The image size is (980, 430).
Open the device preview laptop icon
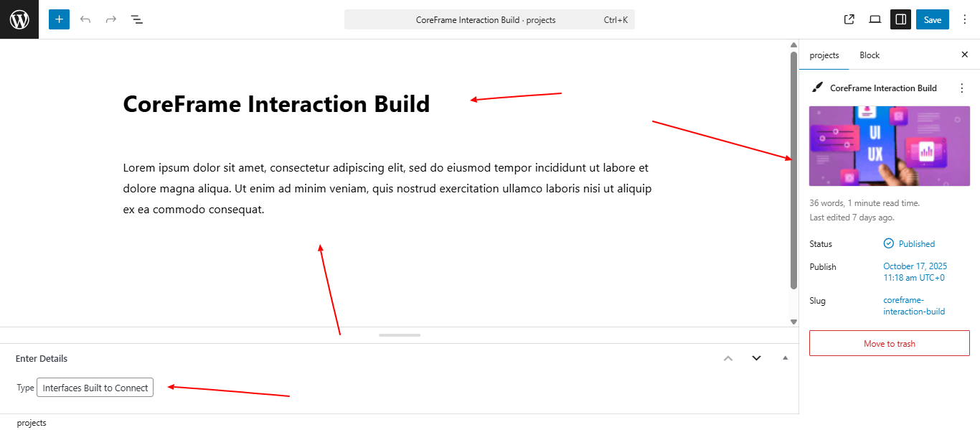point(875,19)
